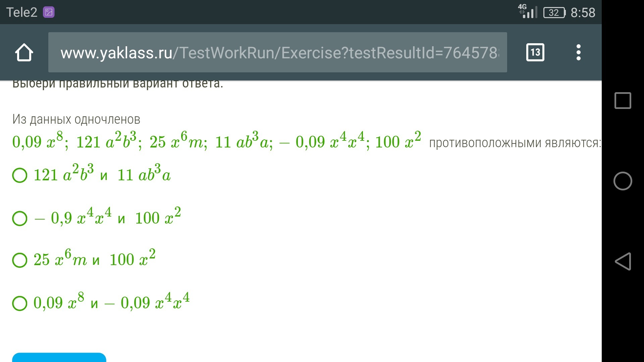Tap the list of monomials in the question

217,141
